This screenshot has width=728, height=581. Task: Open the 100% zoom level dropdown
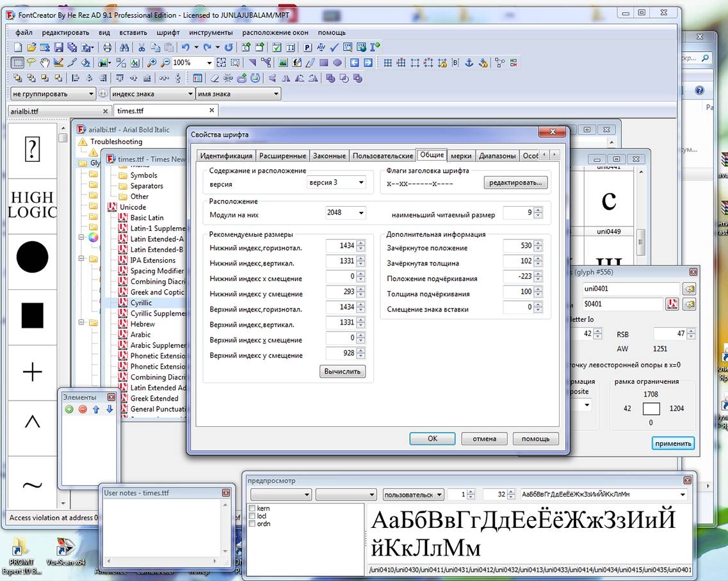(x=209, y=63)
